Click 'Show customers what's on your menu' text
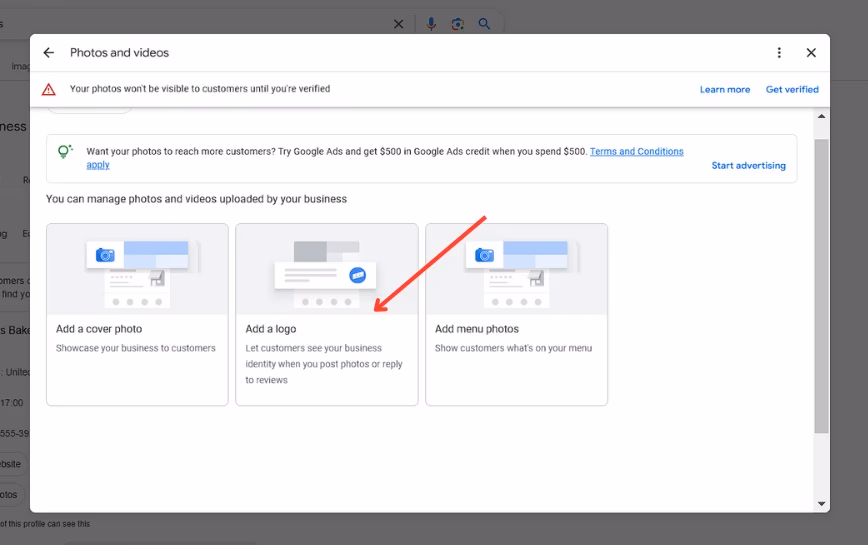The height and width of the screenshot is (545, 868). tap(513, 348)
